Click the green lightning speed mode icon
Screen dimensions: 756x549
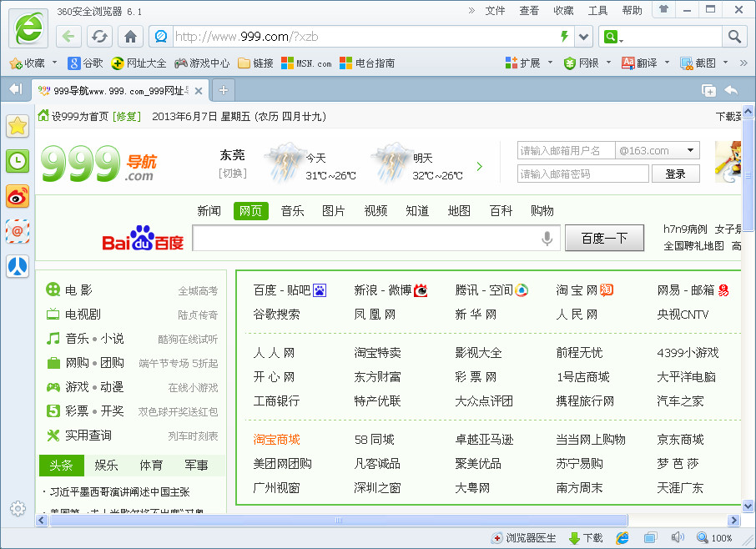point(564,36)
